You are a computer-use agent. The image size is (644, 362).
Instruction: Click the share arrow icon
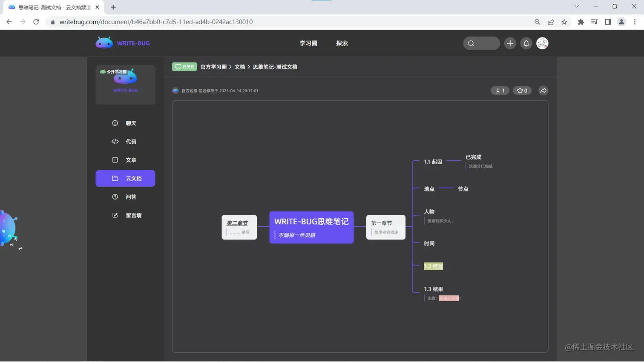543,90
